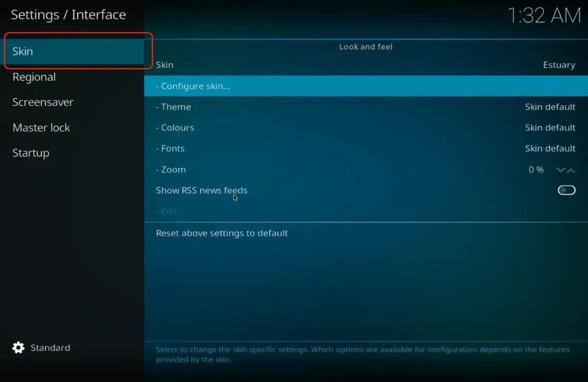Viewport: 588px width, 382px height.
Task: Click the Settings / Interface title
Action: 68,15
